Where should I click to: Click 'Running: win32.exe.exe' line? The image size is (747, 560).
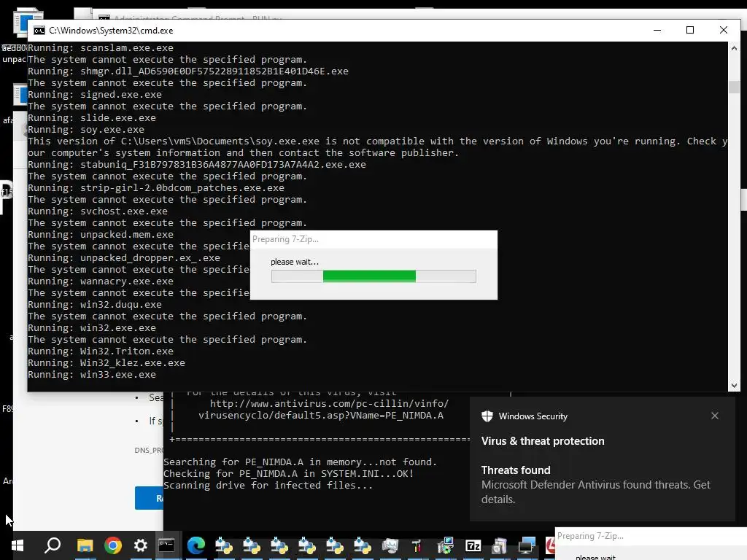[x=91, y=327]
